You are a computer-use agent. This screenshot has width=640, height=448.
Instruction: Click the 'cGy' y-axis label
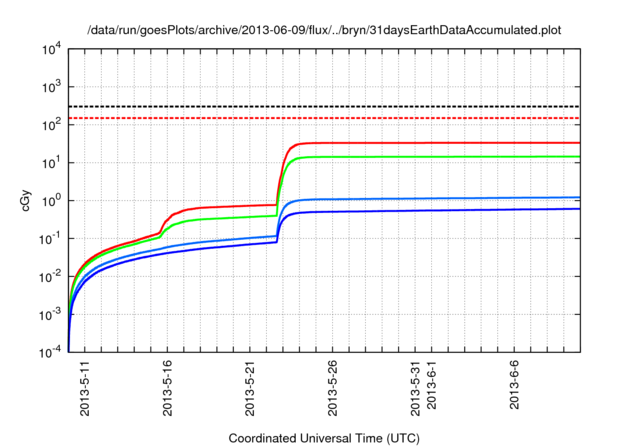(x=25, y=200)
